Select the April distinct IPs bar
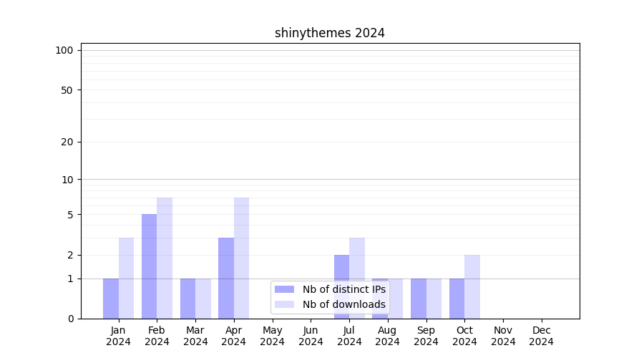This screenshot has width=644, height=358. [x=226, y=278]
